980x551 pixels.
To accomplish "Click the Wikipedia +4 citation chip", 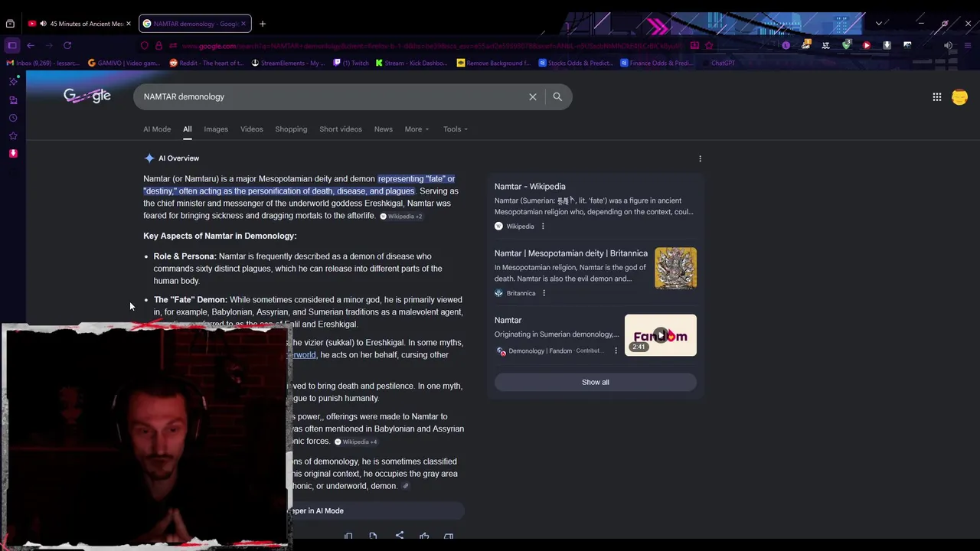I will [x=356, y=442].
